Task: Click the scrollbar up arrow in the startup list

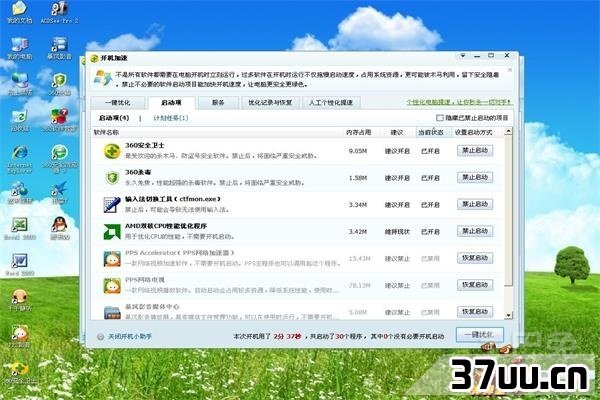Action: click(508, 132)
